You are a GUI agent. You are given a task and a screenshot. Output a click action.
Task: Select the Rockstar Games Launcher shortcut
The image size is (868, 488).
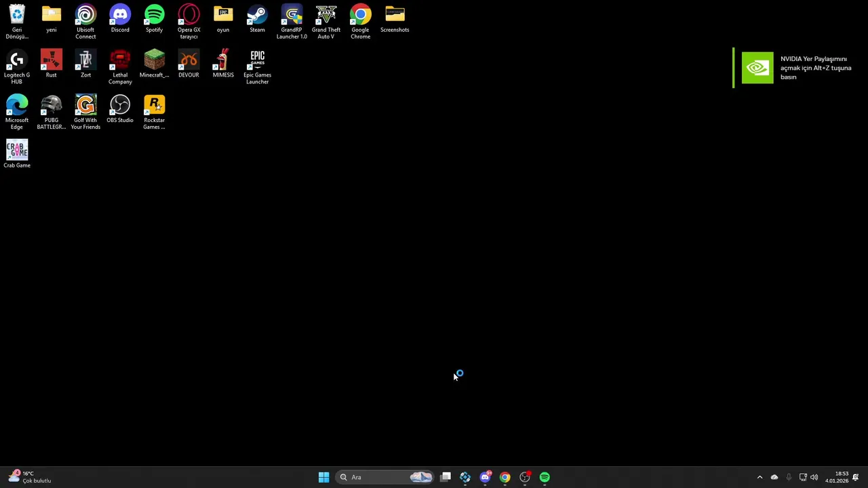pyautogui.click(x=154, y=112)
